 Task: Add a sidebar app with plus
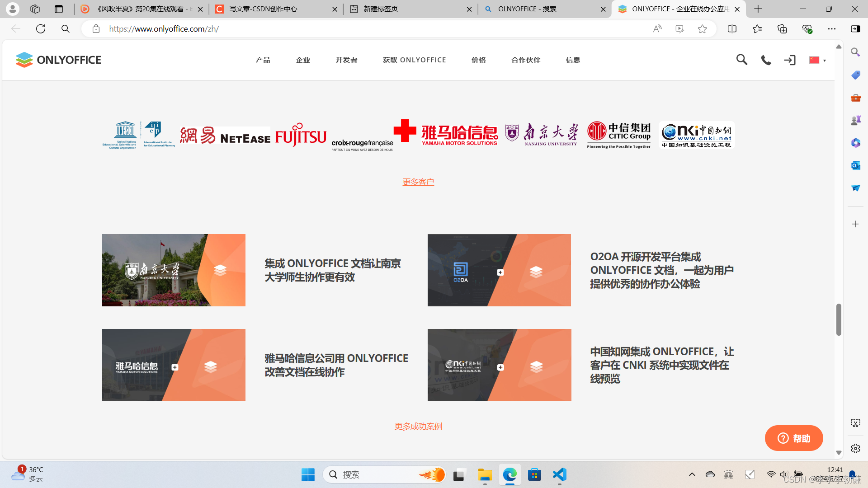click(x=855, y=224)
